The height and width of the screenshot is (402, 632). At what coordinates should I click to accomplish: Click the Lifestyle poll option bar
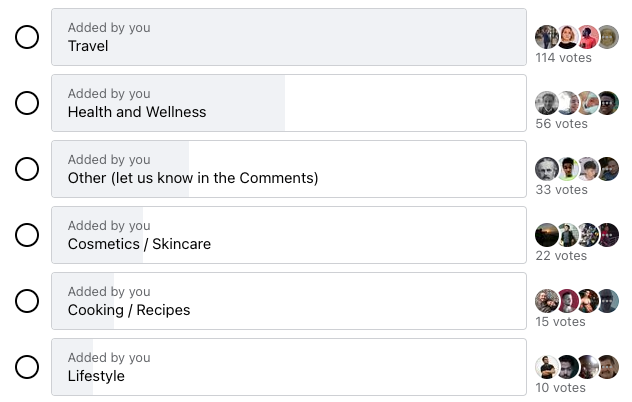tap(289, 367)
